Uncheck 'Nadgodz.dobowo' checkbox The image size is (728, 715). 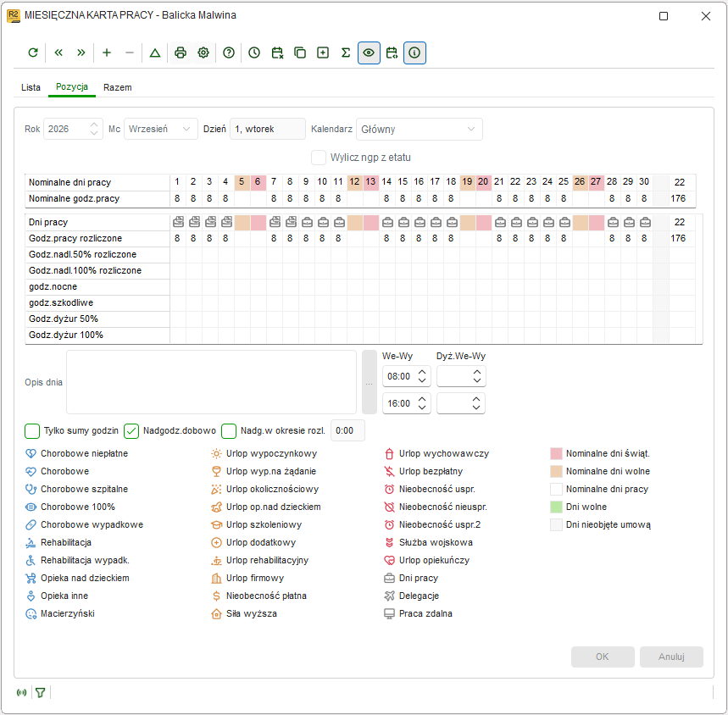[x=131, y=431]
